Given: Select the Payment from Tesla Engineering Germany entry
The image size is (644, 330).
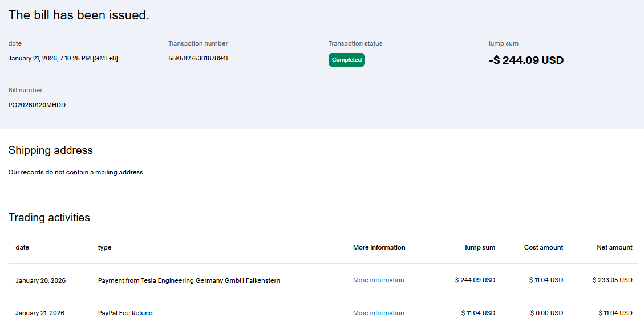Looking at the screenshot, I should (189, 280).
